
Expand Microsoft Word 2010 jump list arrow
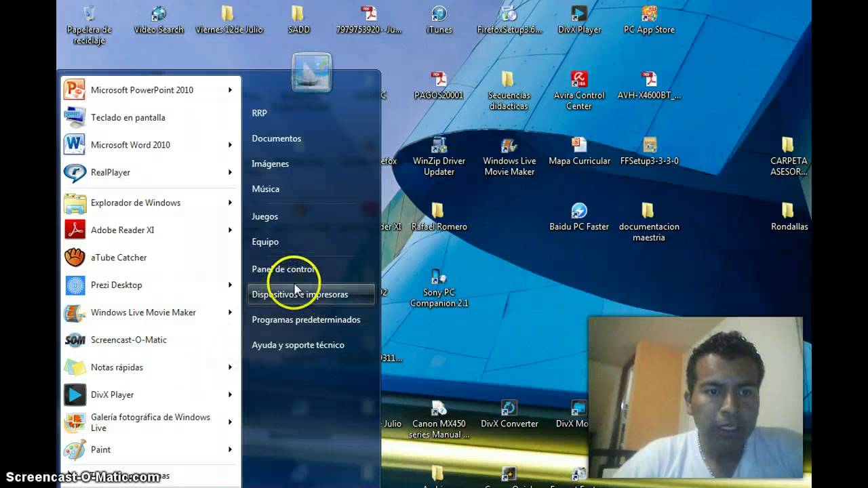[x=230, y=144]
